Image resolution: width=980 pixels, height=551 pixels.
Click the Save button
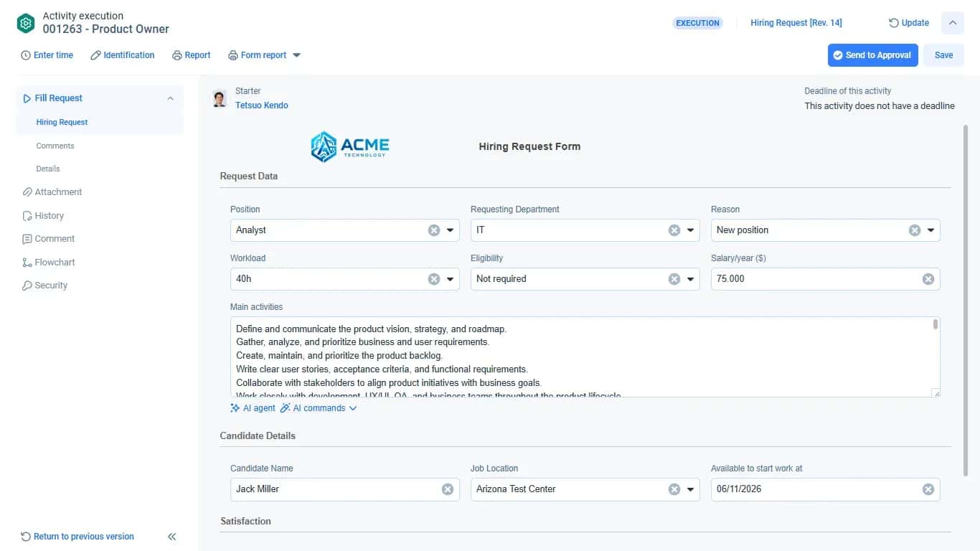pos(943,55)
